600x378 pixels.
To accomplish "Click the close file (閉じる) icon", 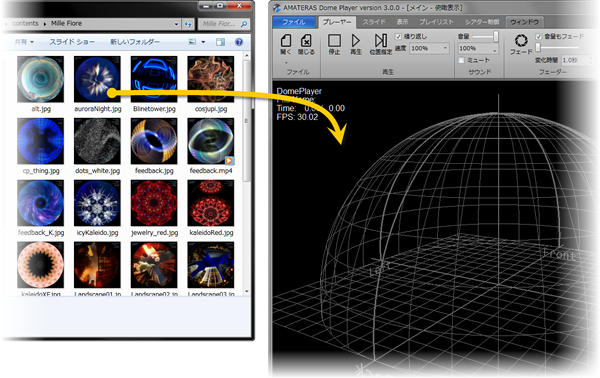I will (306, 41).
